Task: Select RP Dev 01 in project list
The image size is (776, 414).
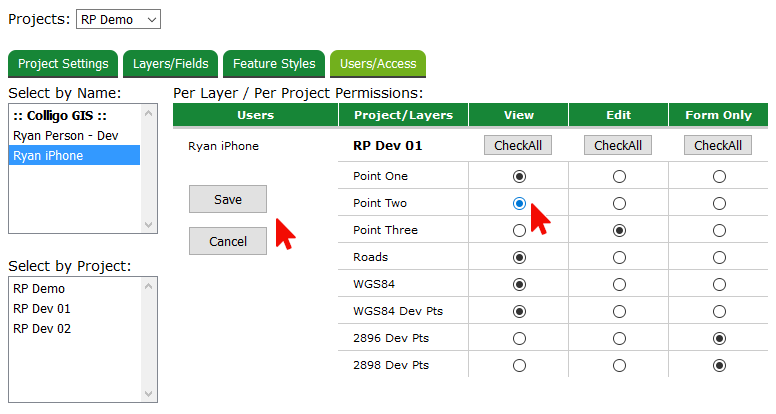Action: pyautogui.click(x=42, y=309)
